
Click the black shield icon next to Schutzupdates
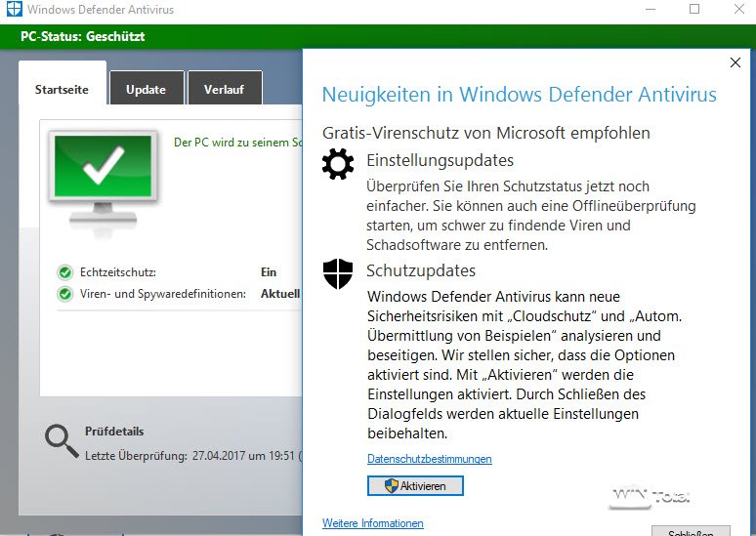click(x=338, y=273)
